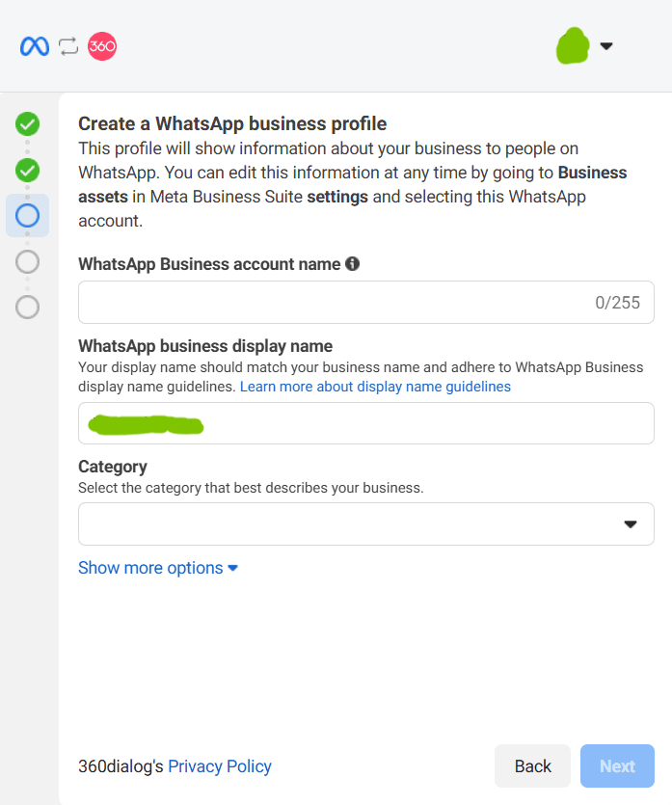Expand Show more options
This screenshot has height=805, width=672.
pyautogui.click(x=157, y=568)
